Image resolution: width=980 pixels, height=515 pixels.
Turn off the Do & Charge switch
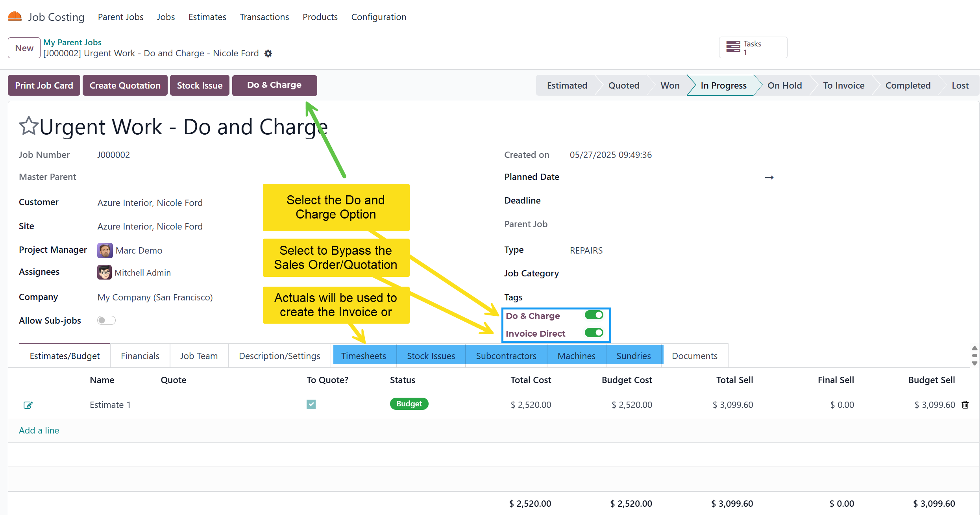click(594, 315)
